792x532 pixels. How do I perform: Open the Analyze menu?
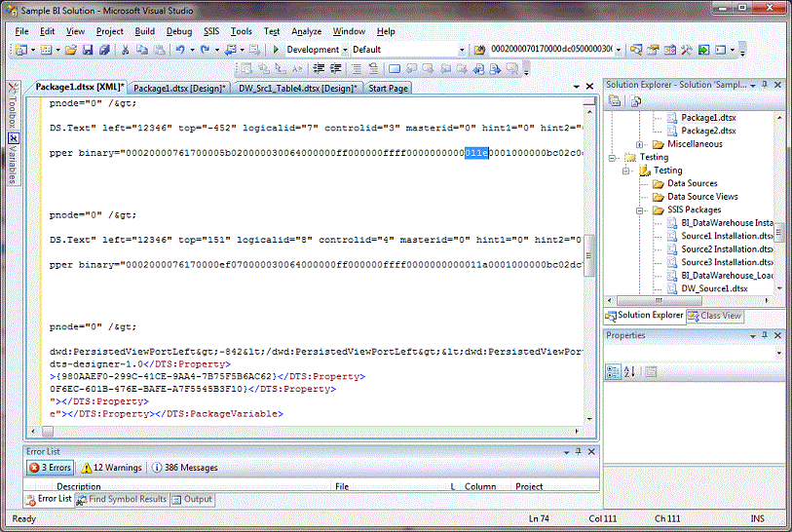[306, 31]
